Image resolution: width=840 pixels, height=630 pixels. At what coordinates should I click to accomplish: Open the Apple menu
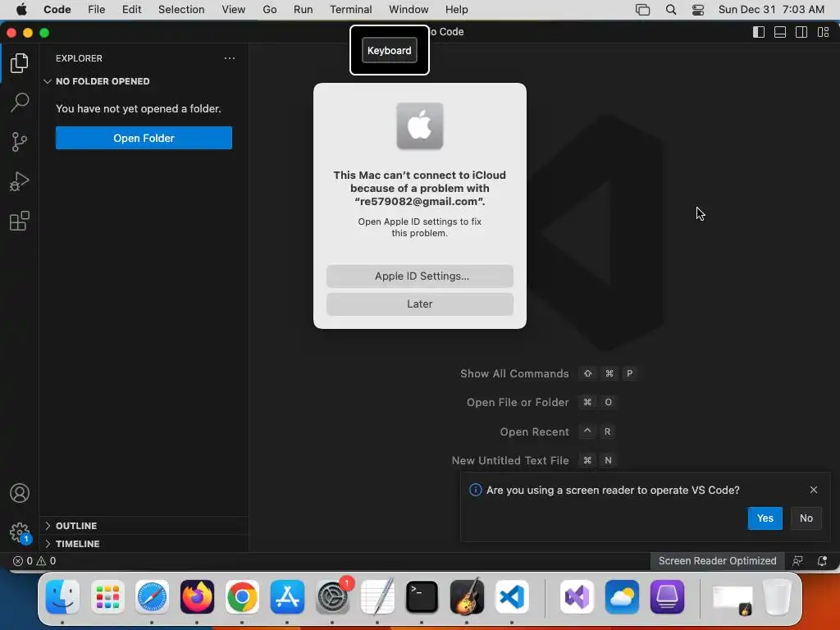point(21,10)
